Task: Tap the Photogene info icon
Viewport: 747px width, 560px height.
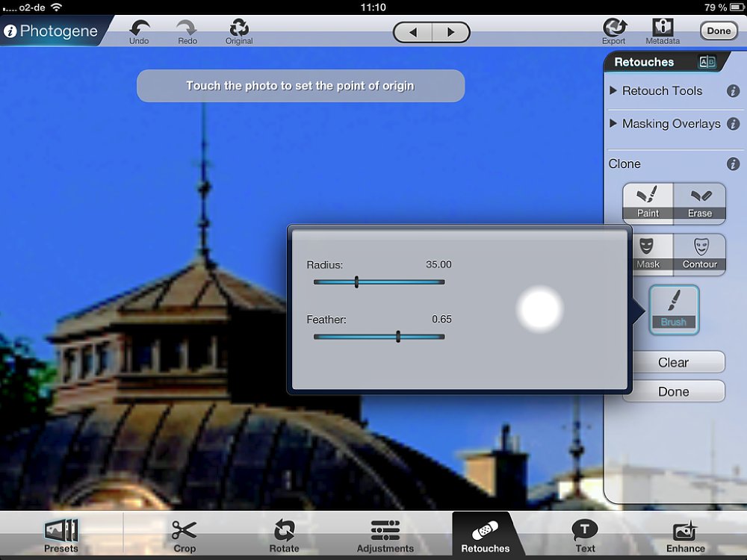Action: click(10, 31)
